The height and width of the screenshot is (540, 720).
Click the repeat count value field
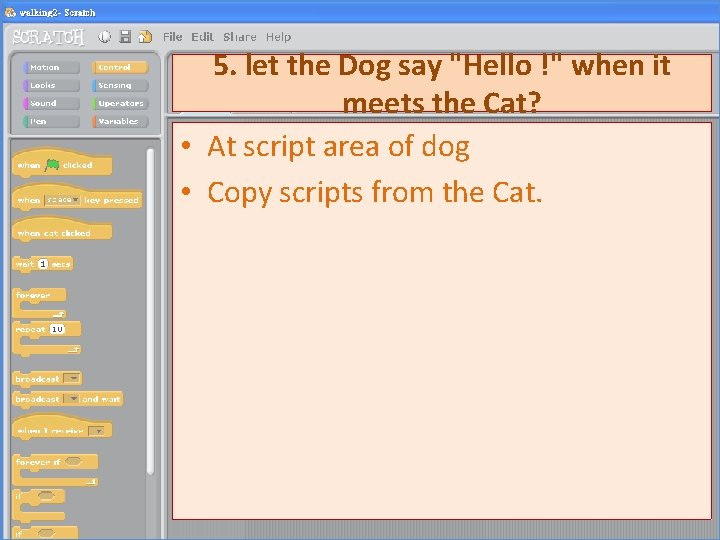(57, 329)
